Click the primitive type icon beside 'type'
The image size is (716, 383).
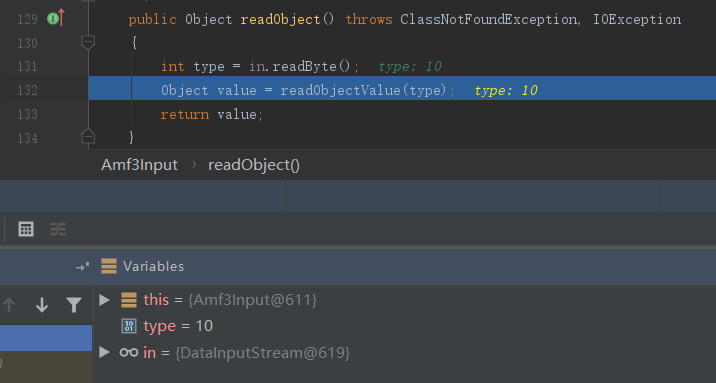coord(129,326)
